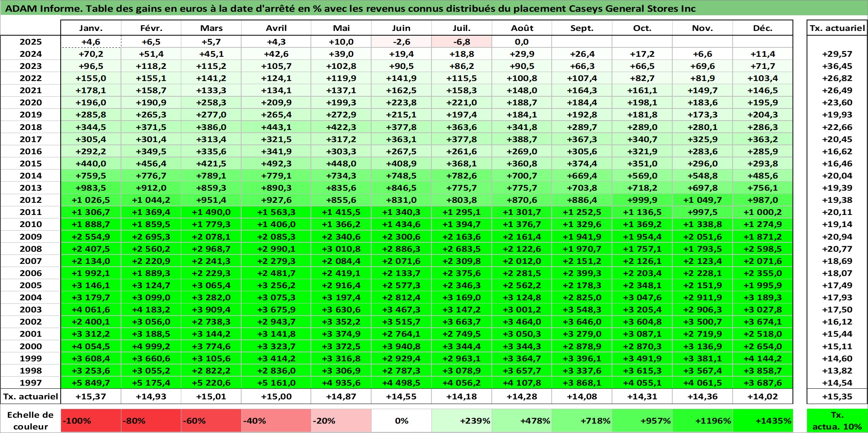Select cell +70,2 in the 2024 row

pos(91,54)
